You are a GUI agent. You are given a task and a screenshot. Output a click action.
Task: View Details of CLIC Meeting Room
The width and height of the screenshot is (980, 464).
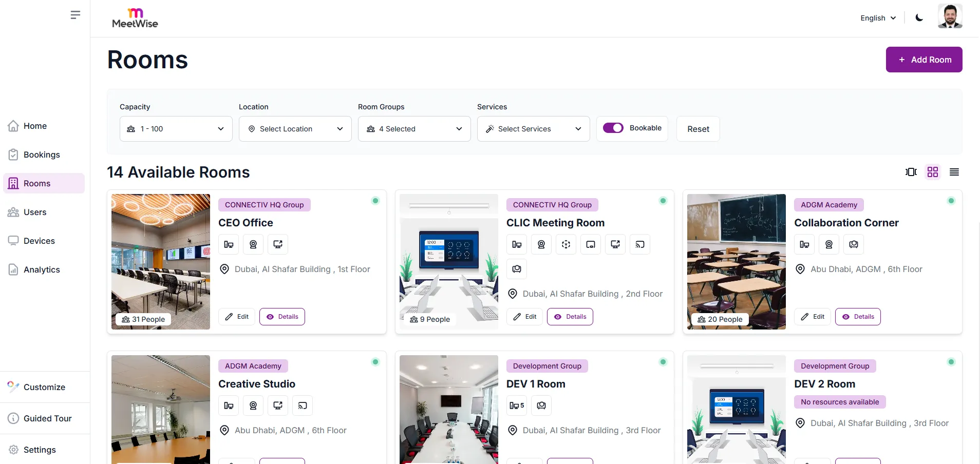[x=570, y=317]
